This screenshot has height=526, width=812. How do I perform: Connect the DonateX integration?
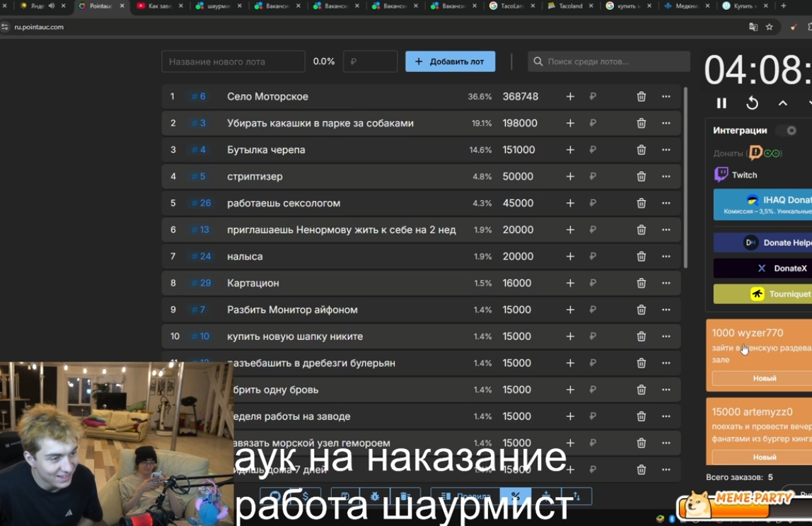coord(762,268)
